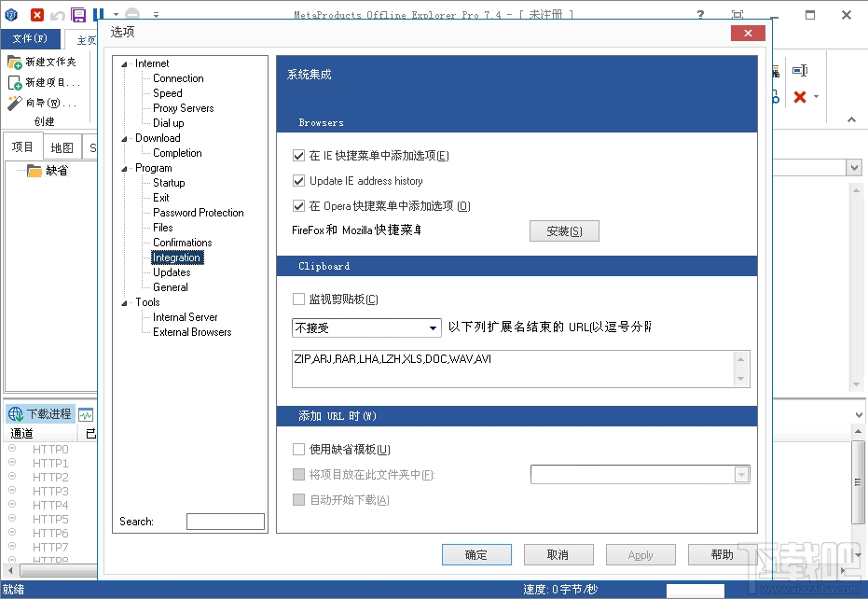This screenshot has width=868, height=599.
Task: Click the 安装(S) install button
Action: coord(564,230)
